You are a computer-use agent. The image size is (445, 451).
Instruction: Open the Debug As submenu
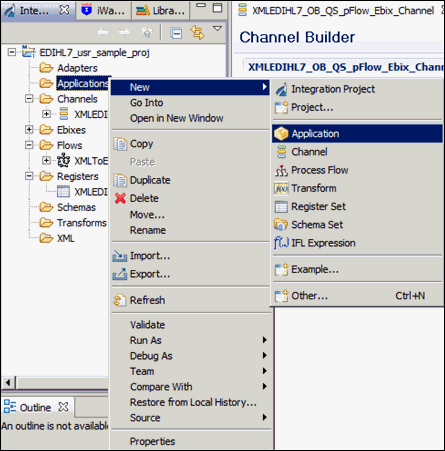(190, 356)
